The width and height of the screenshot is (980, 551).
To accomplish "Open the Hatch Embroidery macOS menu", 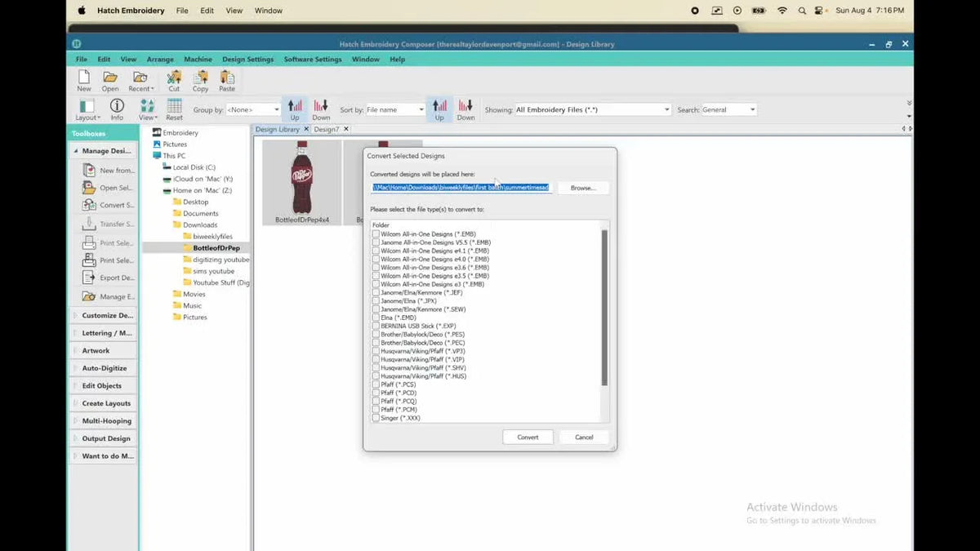I will pyautogui.click(x=131, y=11).
